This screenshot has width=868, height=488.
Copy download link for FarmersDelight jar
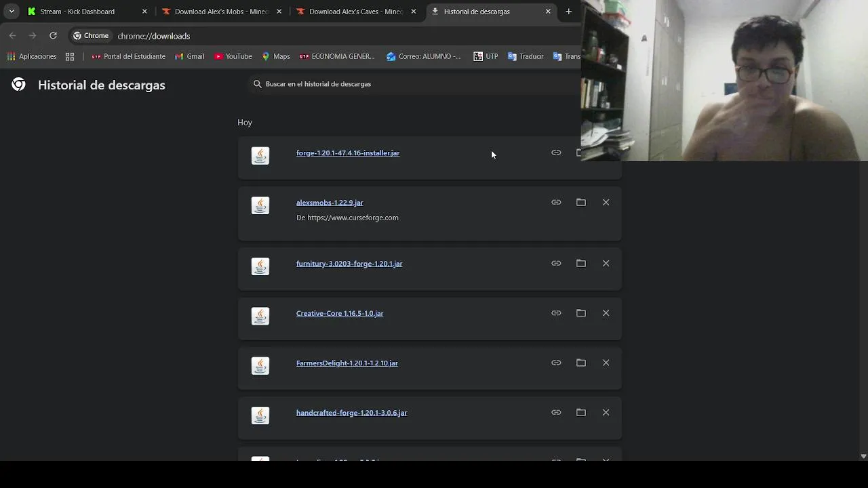pos(556,363)
